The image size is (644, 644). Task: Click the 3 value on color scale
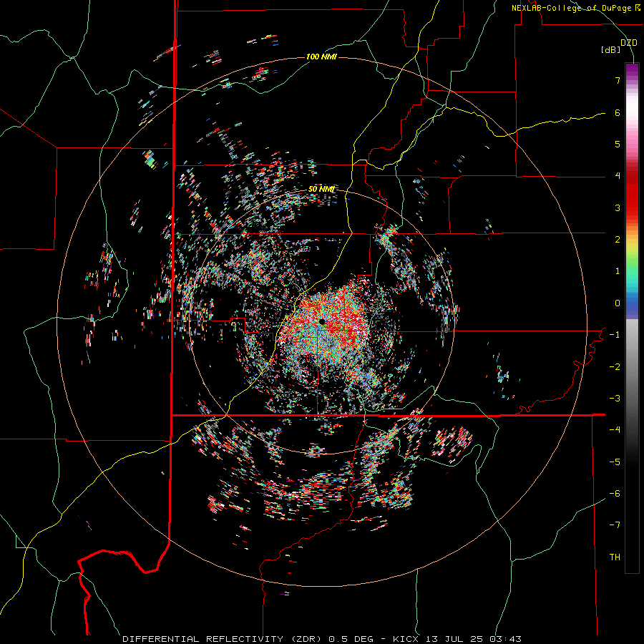pyautogui.click(x=618, y=208)
